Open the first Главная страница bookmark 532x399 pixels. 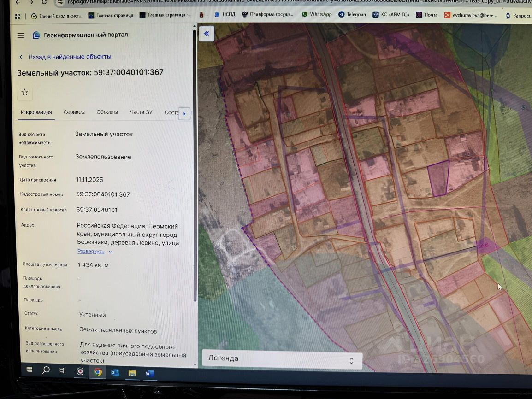click(111, 15)
